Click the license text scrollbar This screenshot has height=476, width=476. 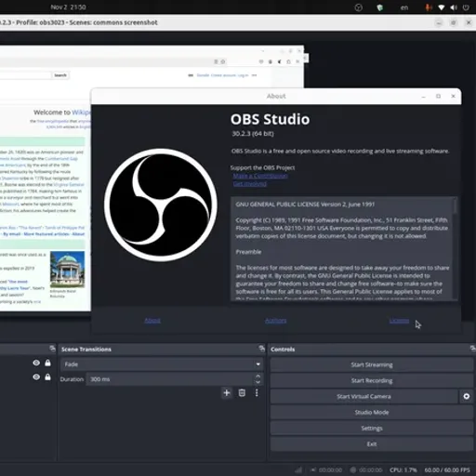tap(455, 206)
